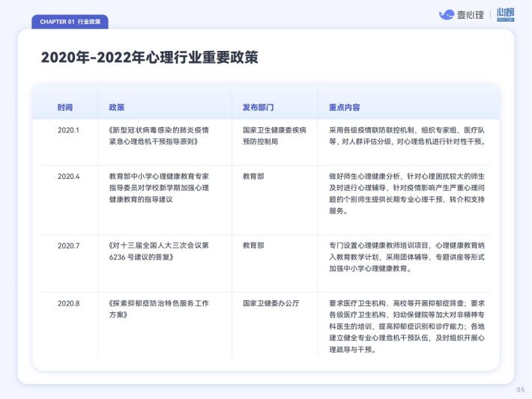Click 教育部 in the 2020.7 row
The image size is (532, 399).
click(x=253, y=246)
